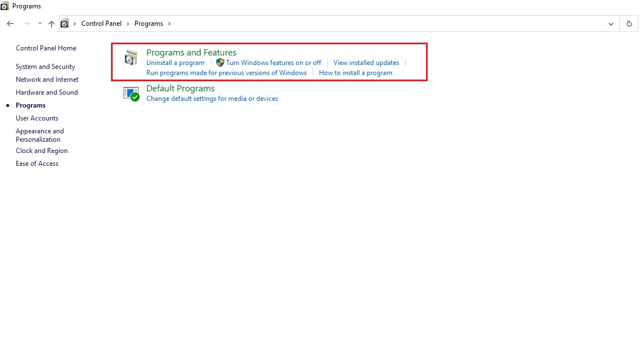Click Uninstall a program link
Viewport: 644px width, 348px height.
click(x=175, y=63)
